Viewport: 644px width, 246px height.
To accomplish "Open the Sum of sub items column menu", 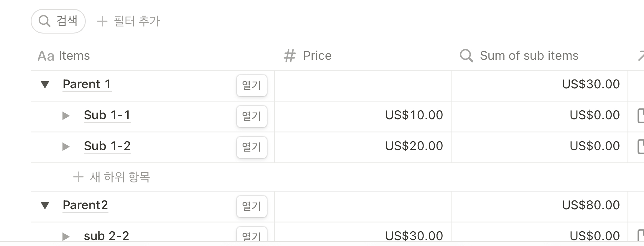I will tap(539, 56).
